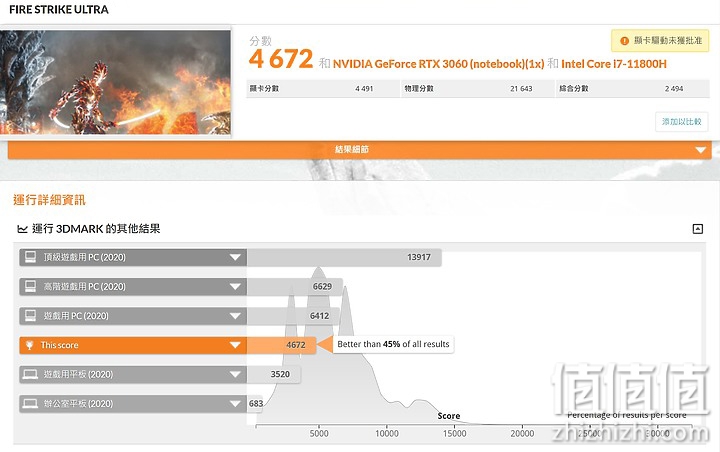Click the orange 4672 score bar
The image size is (720, 452).
(281, 345)
